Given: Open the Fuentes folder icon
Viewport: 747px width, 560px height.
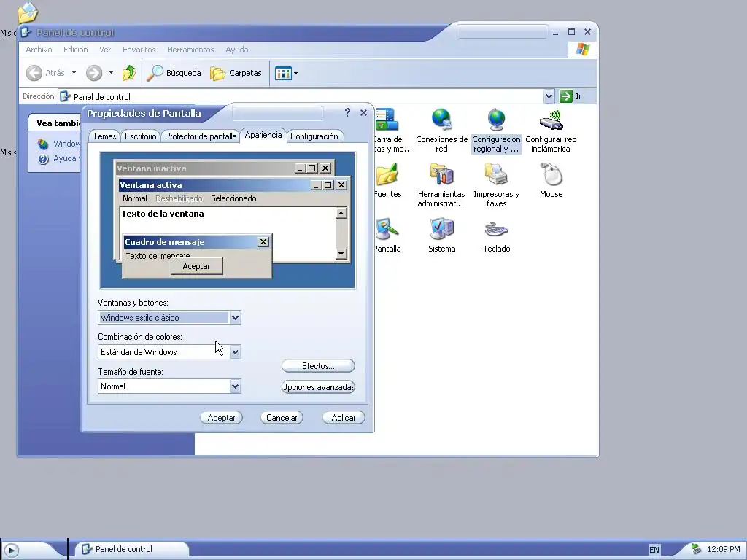Looking at the screenshot, I should click(x=387, y=175).
